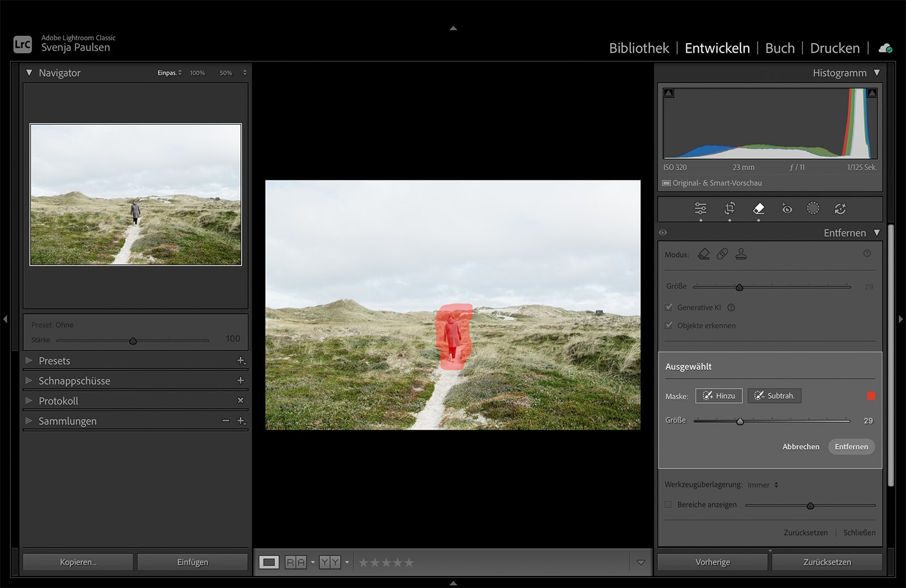Click the Entfernen apply button

[x=851, y=447]
